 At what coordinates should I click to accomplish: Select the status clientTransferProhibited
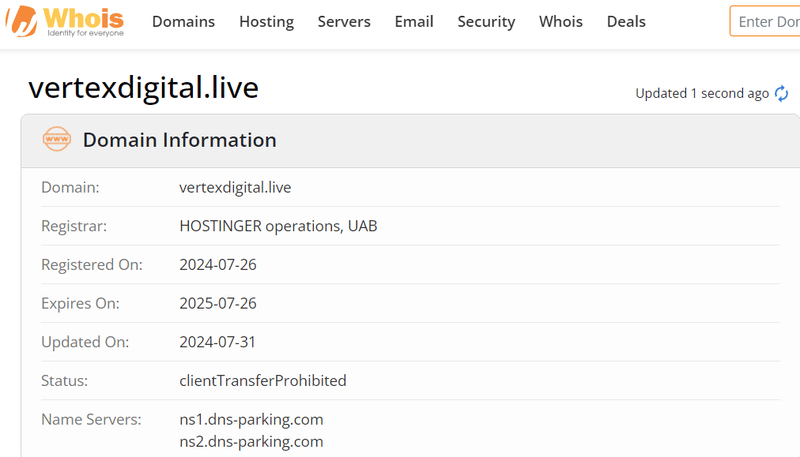(263, 380)
